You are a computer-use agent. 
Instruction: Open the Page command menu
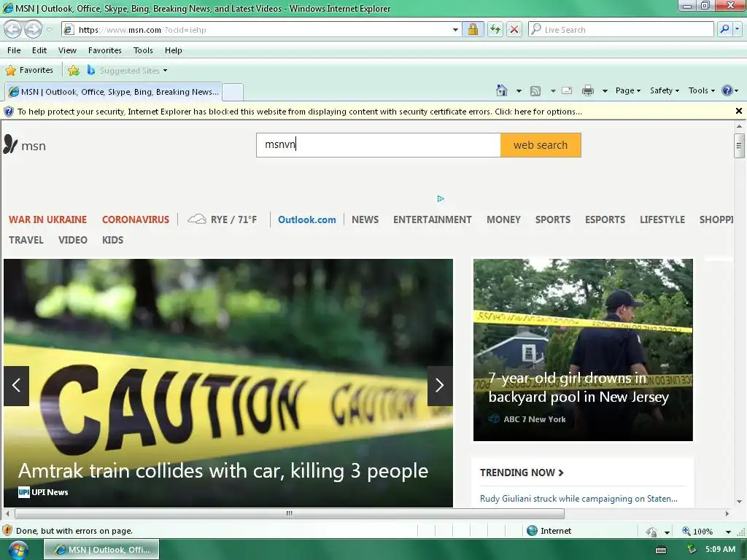[x=628, y=90]
